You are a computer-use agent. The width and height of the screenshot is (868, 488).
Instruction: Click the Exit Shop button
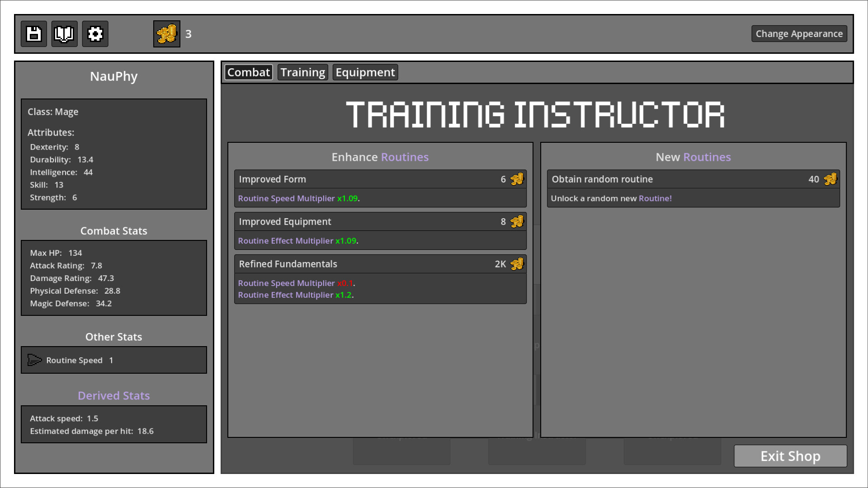pyautogui.click(x=790, y=456)
